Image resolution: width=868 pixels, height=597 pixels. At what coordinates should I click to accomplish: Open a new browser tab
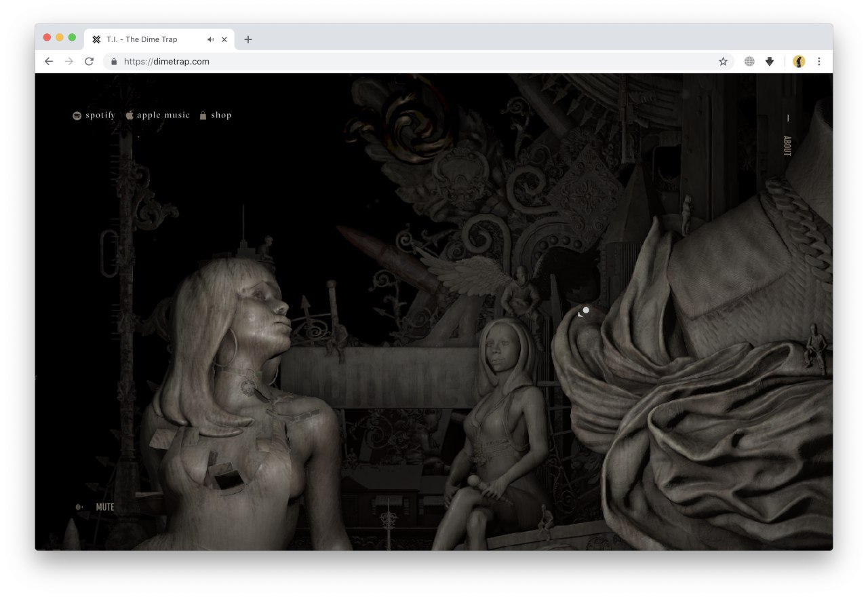248,39
